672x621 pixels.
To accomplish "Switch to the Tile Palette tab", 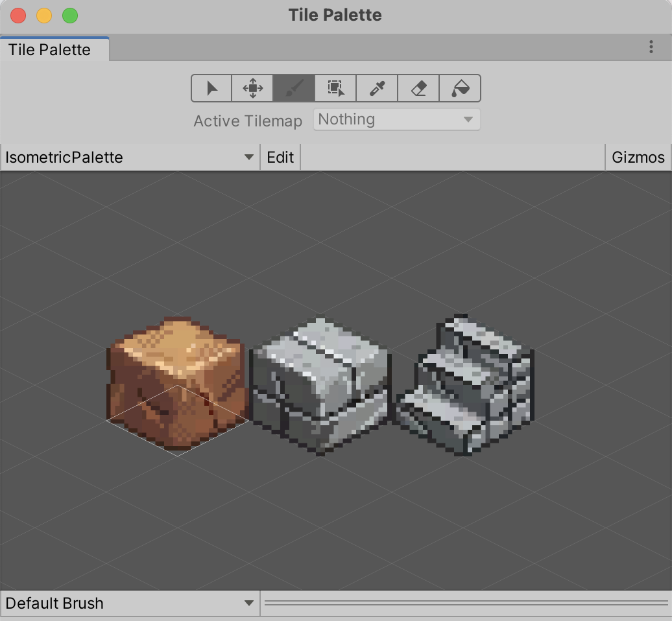I will point(54,49).
